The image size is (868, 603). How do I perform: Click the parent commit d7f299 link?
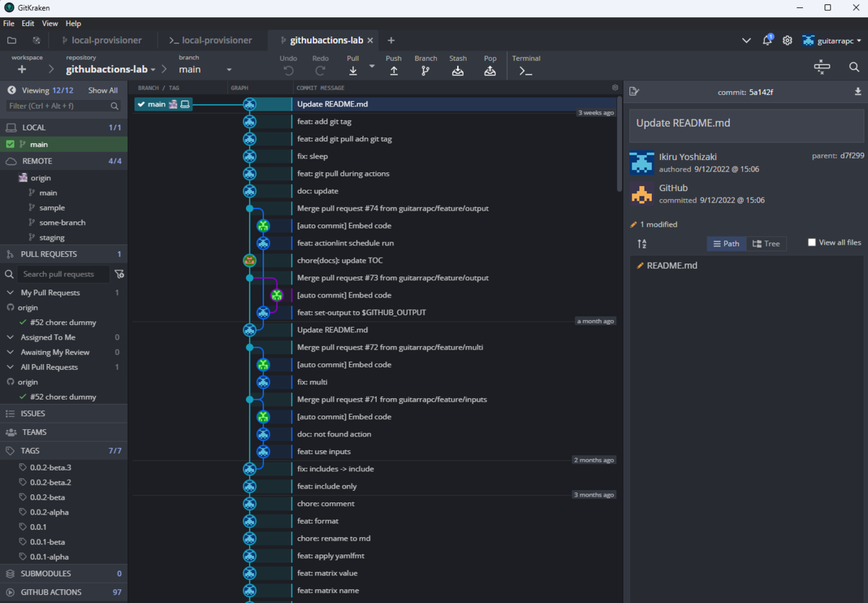click(x=852, y=156)
